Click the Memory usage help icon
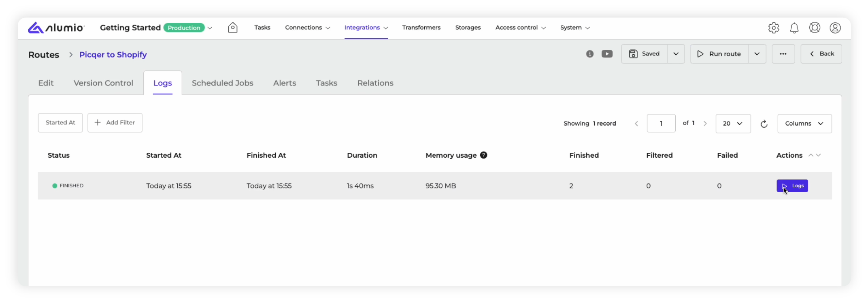This screenshot has height=304, width=868. pyautogui.click(x=483, y=155)
